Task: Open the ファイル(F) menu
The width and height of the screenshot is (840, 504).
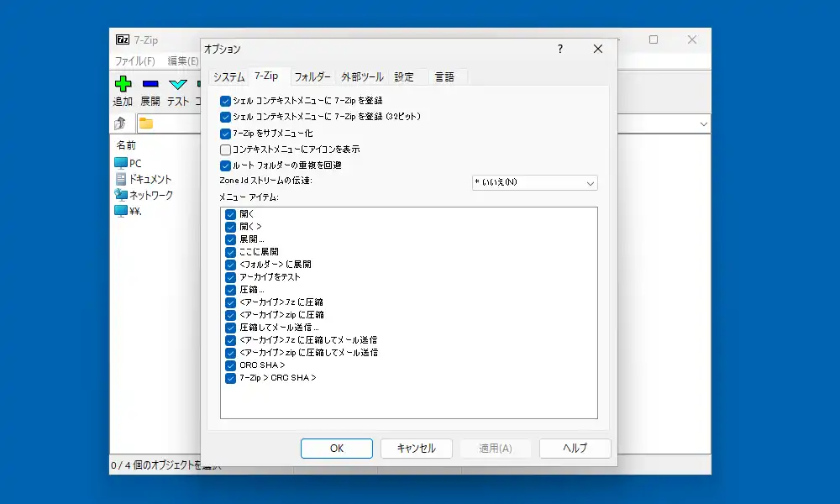Action: click(135, 61)
